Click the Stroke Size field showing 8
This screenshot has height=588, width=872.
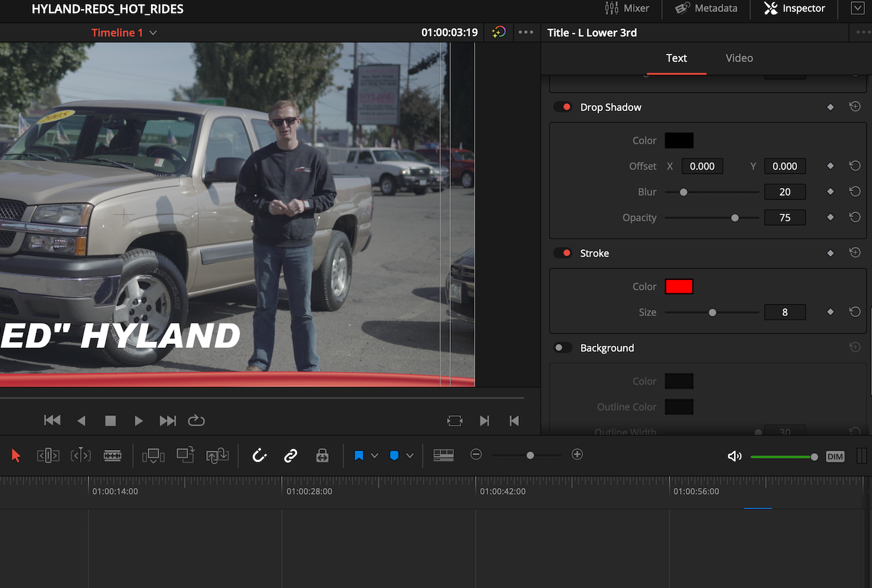point(785,312)
